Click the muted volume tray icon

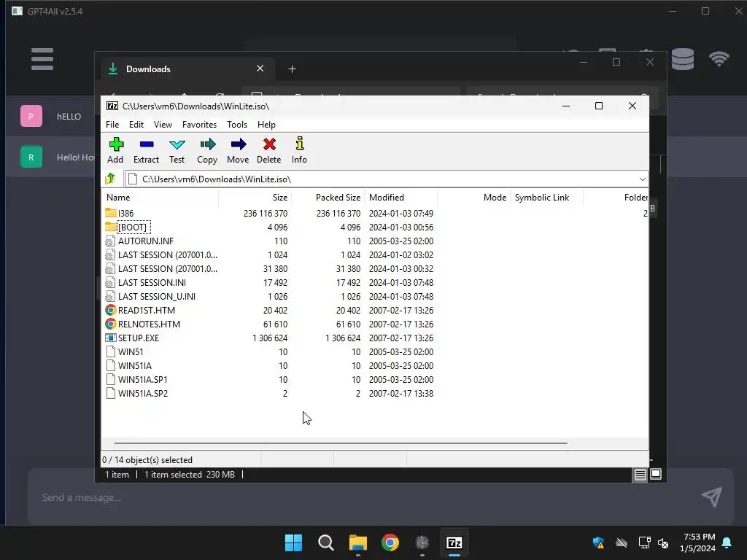[x=663, y=542]
